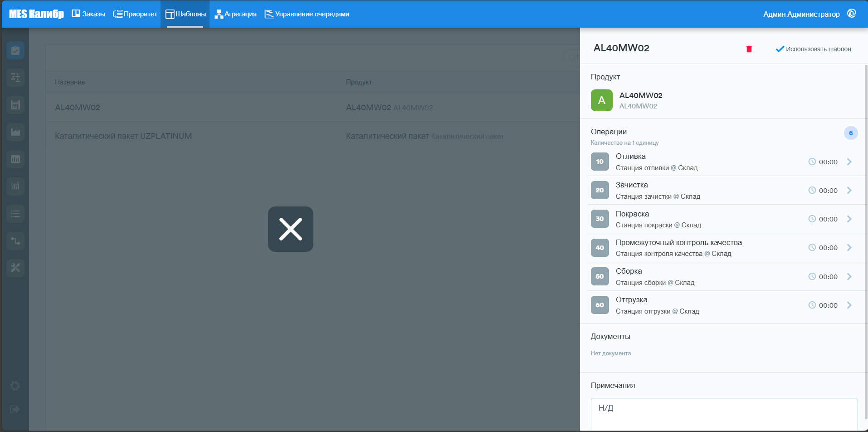This screenshot has height=432, width=868.
Task: Click Станция контроля качества @ Склад text
Action: tap(673, 254)
